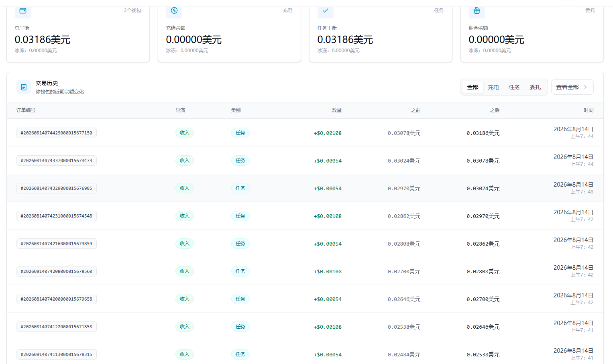The width and height of the screenshot is (613, 364).
Task: Click the wallet icon in total balance card
Action: click(23, 11)
